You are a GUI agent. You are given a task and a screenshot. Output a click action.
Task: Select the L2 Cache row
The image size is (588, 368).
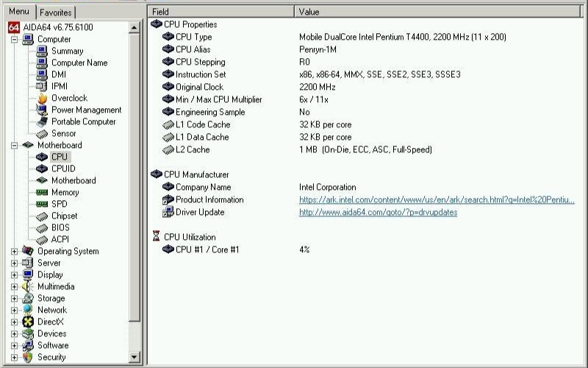364,149
